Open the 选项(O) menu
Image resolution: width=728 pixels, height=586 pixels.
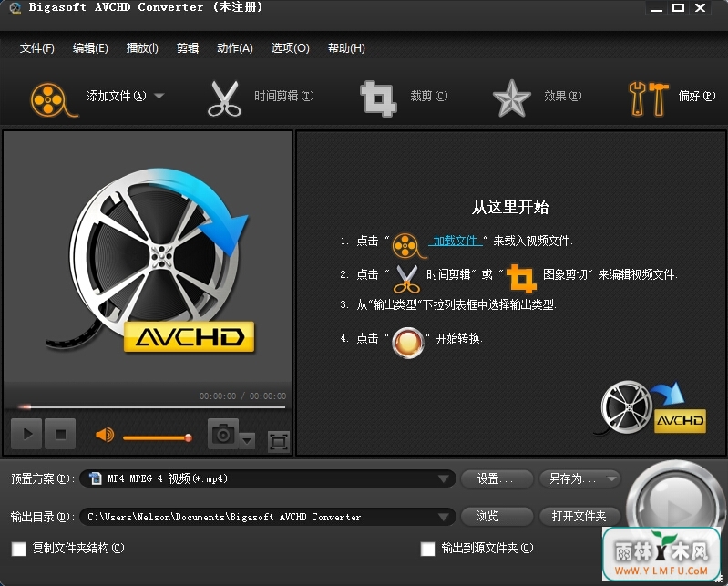(290, 47)
